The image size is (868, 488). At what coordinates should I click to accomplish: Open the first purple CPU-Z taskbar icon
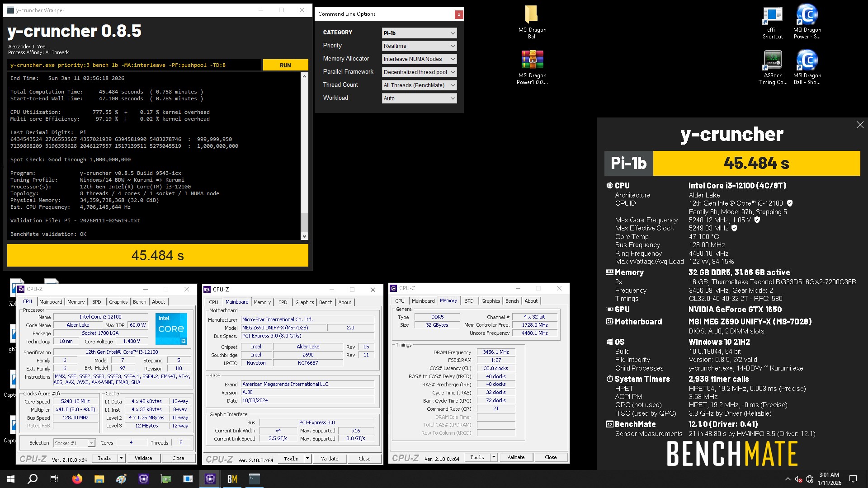144,479
